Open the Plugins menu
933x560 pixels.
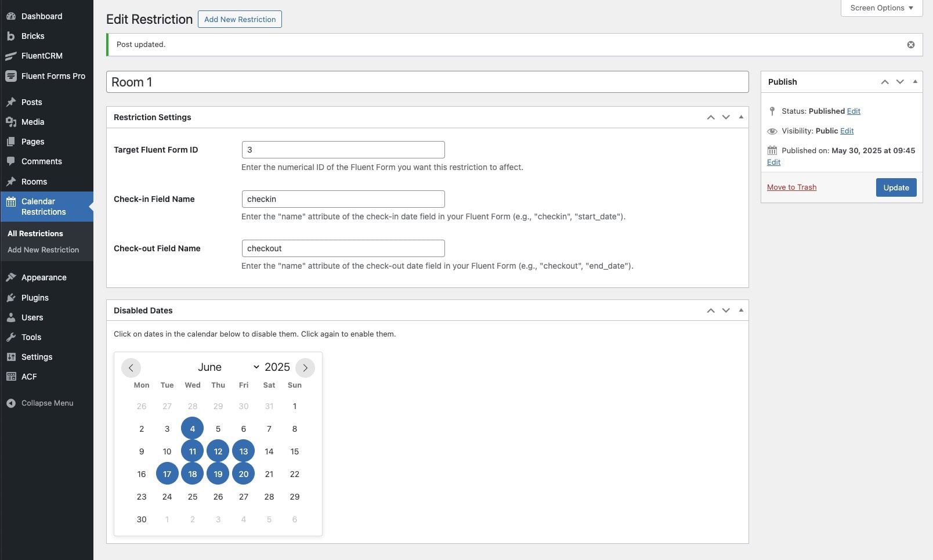point(35,298)
